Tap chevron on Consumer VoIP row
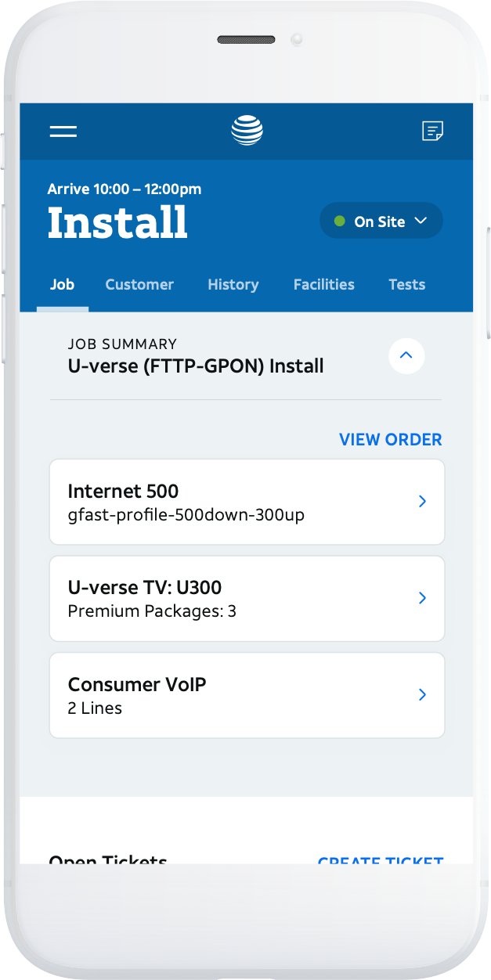The width and height of the screenshot is (491, 980). [x=422, y=694]
